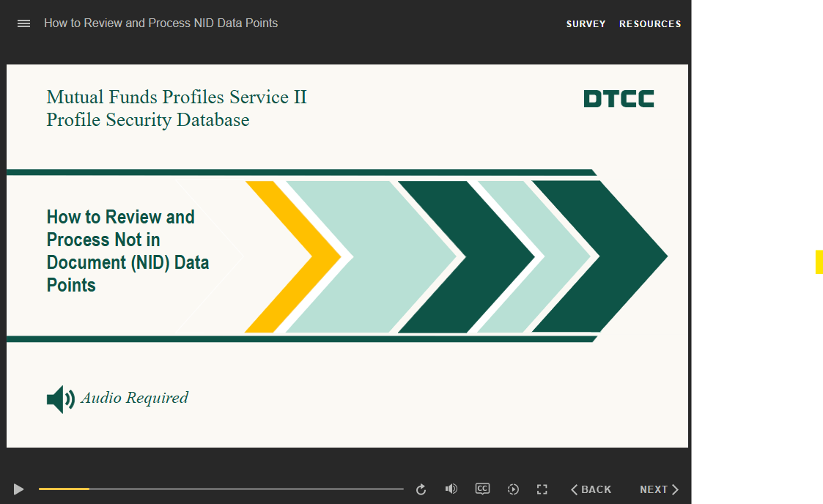Enter full screen mode
This screenshot has width=823, height=504.
542,489
